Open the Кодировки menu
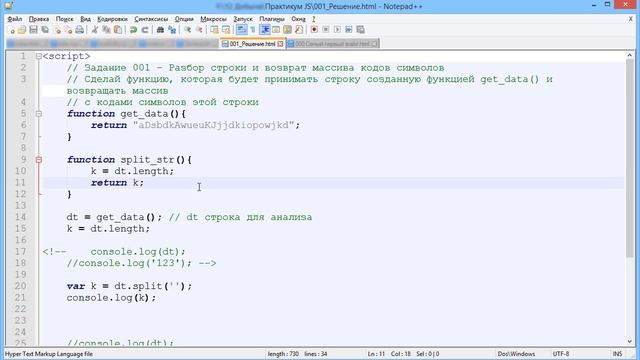The width and height of the screenshot is (640, 360). [x=112, y=19]
